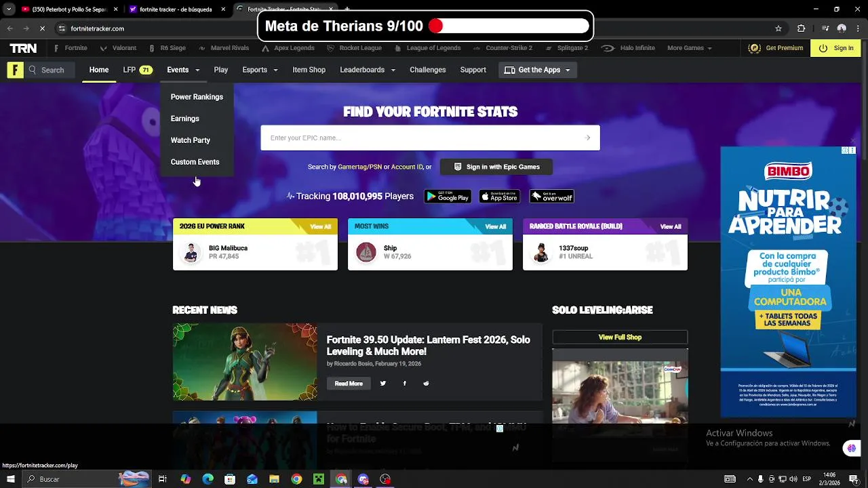Open the Gamertag/PSN search link
Screen dimensions: 868x488
(359, 167)
